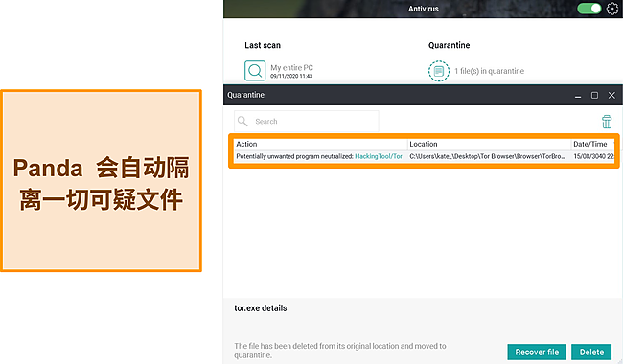Click the Last scan heading

point(263,45)
